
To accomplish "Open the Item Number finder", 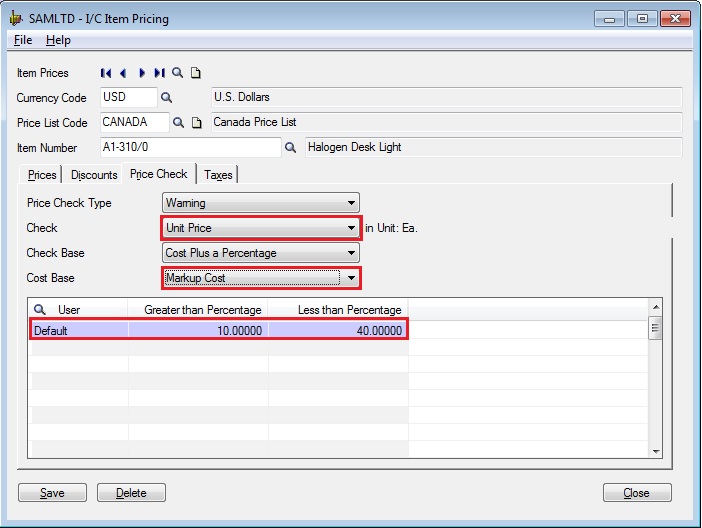I will point(291,148).
